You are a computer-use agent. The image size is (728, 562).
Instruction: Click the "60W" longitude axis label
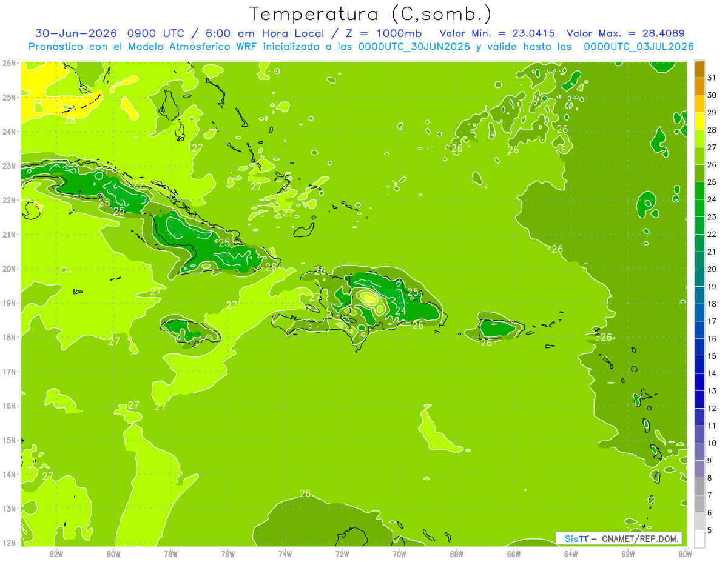685,554
